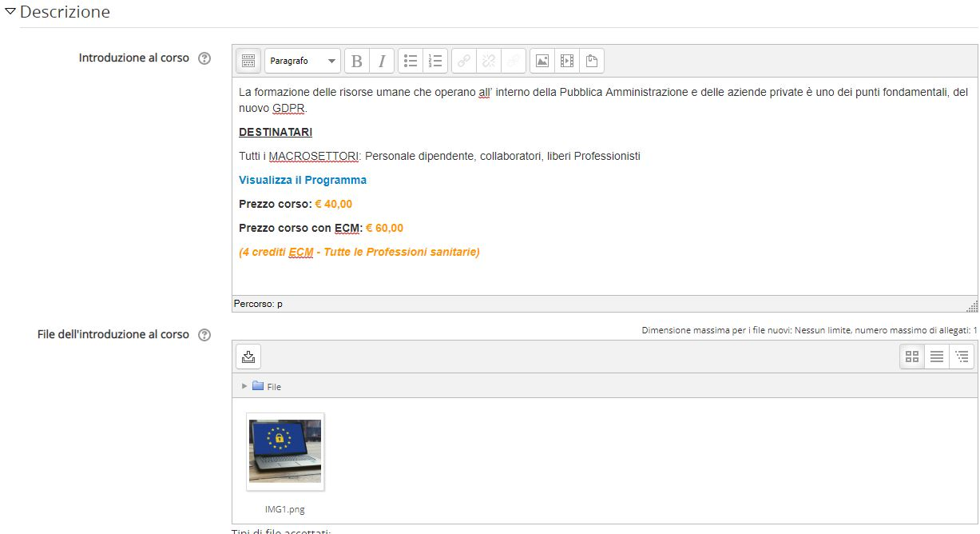Image resolution: width=980 pixels, height=534 pixels.
Task: Click the DESTINATARI heading text
Action: (x=276, y=132)
